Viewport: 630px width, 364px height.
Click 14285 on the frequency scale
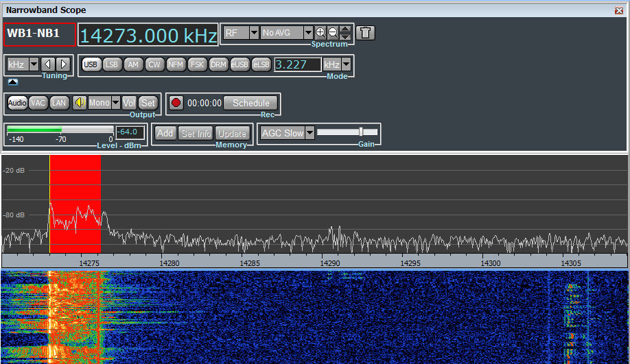point(250,263)
